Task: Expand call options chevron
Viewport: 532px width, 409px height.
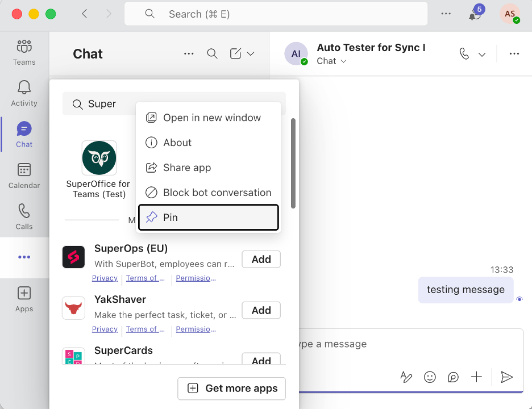Action: click(482, 55)
